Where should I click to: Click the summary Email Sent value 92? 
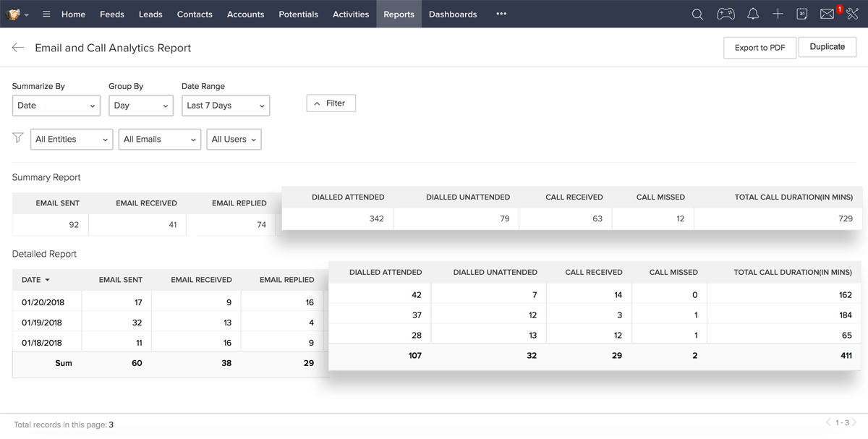click(74, 225)
